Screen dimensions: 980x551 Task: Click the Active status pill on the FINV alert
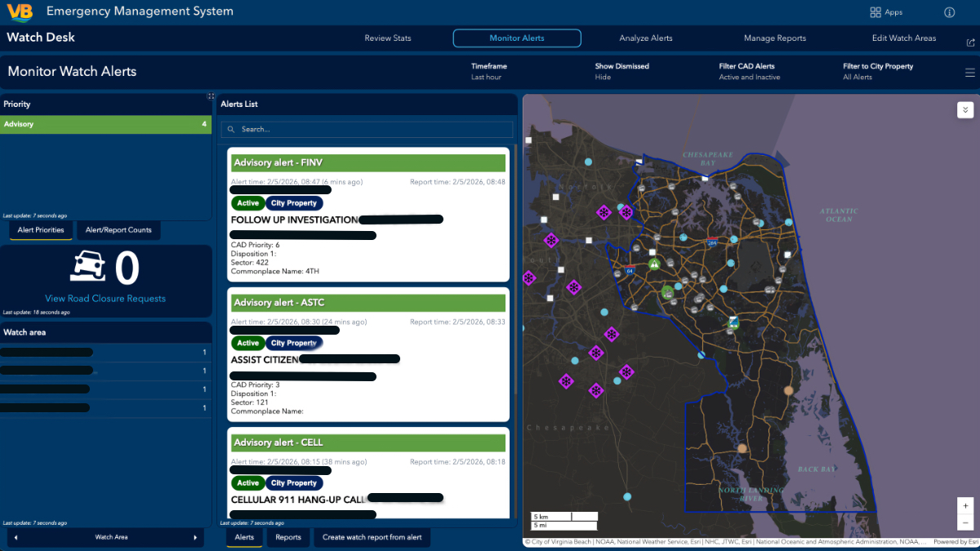coord(247,202)
